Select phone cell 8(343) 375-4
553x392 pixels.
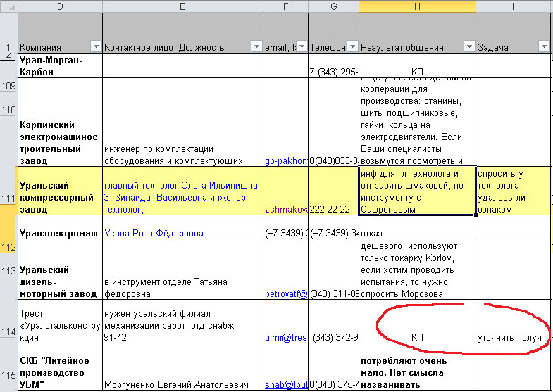(x=334, y=367)
